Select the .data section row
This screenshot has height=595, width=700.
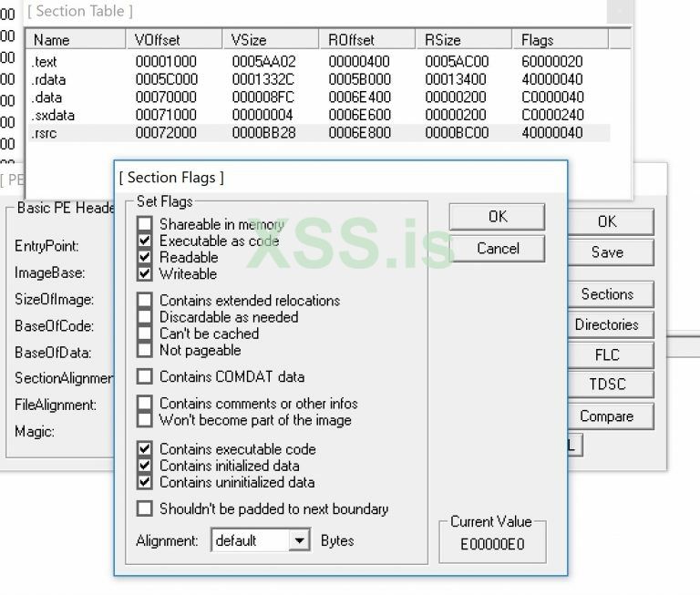point(319,97)
